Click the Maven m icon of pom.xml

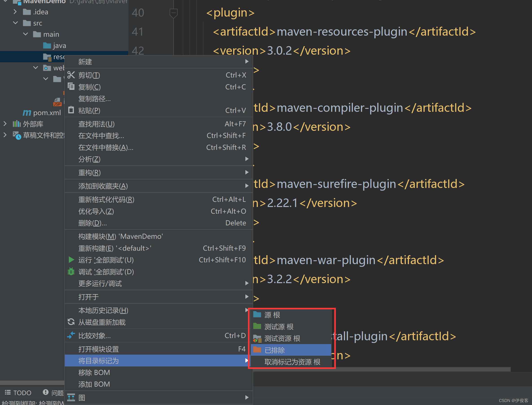[27, 112]
